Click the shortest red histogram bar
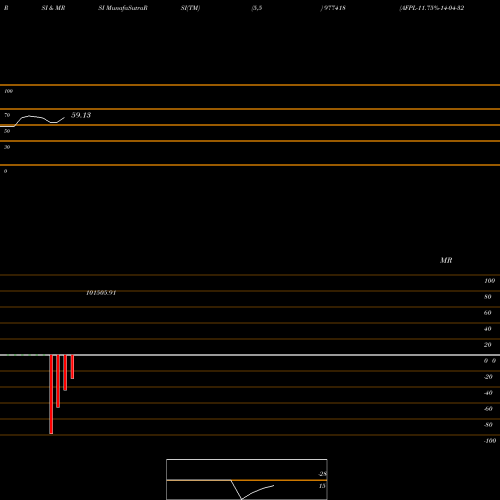The width and height of the screenshot is (500, 500). (x=72, y=367)
